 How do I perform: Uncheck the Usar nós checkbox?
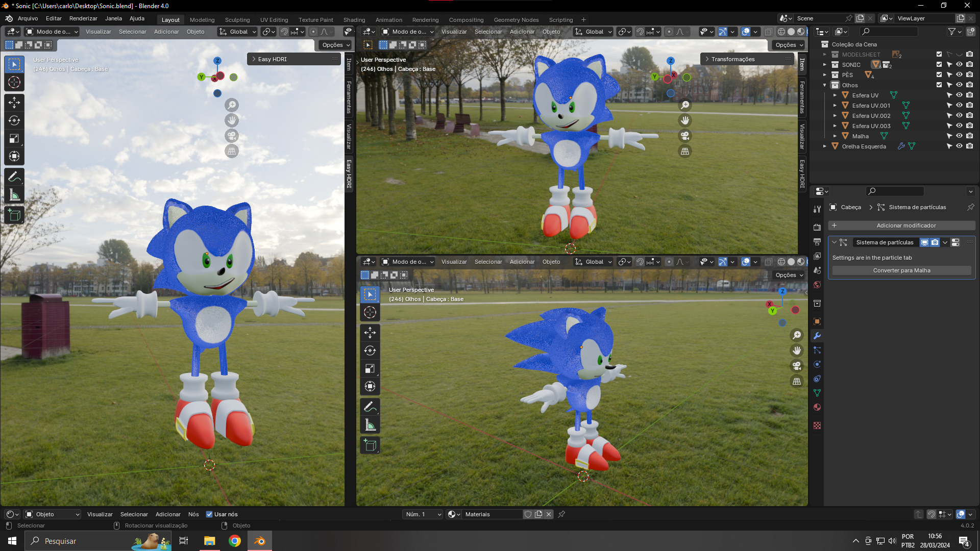pyautogui.click(x=209, y=514)
